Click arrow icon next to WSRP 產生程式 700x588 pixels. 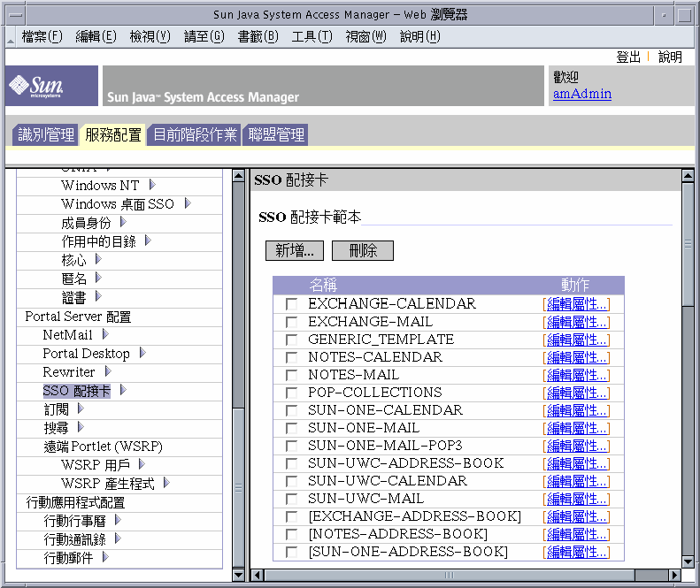166,483
